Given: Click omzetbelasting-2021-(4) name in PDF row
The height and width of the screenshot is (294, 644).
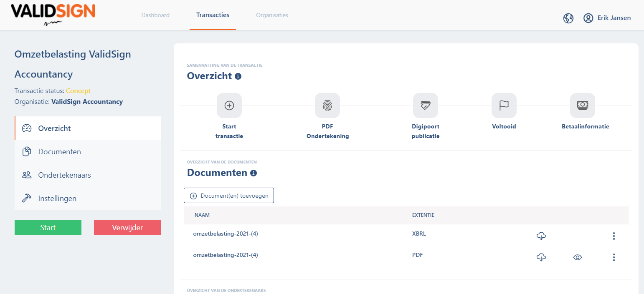Looking at the screenshot, I should [x=226, y=255].
